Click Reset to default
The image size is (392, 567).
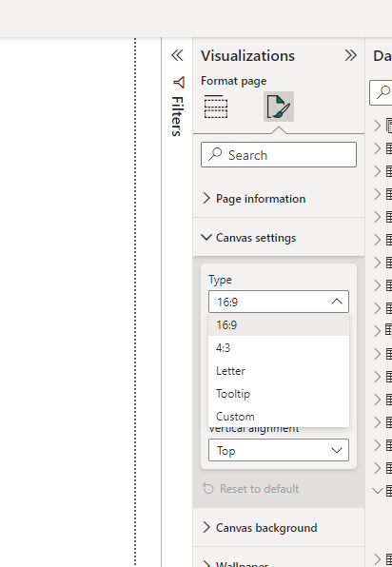251,489
